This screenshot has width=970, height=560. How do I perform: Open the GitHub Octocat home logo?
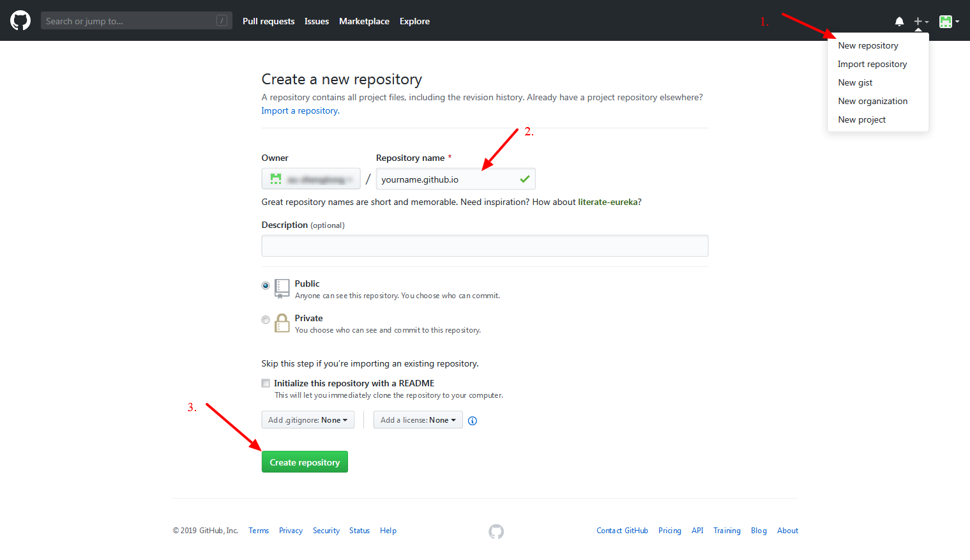[x=20, y=20]
